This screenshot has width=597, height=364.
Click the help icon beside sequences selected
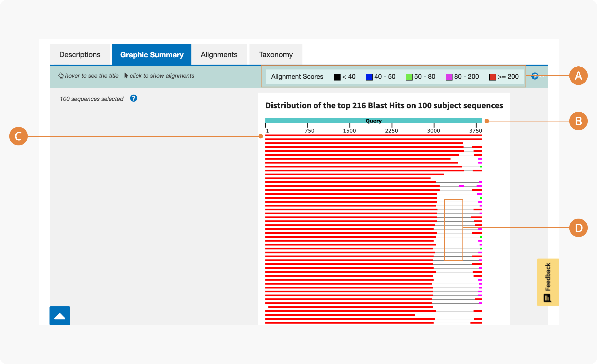133,98
